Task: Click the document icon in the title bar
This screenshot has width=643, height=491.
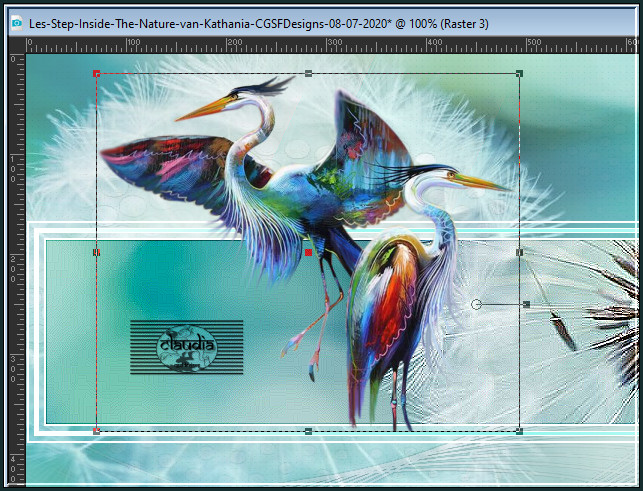Action: pyautogui.click(x=17, y=23)
